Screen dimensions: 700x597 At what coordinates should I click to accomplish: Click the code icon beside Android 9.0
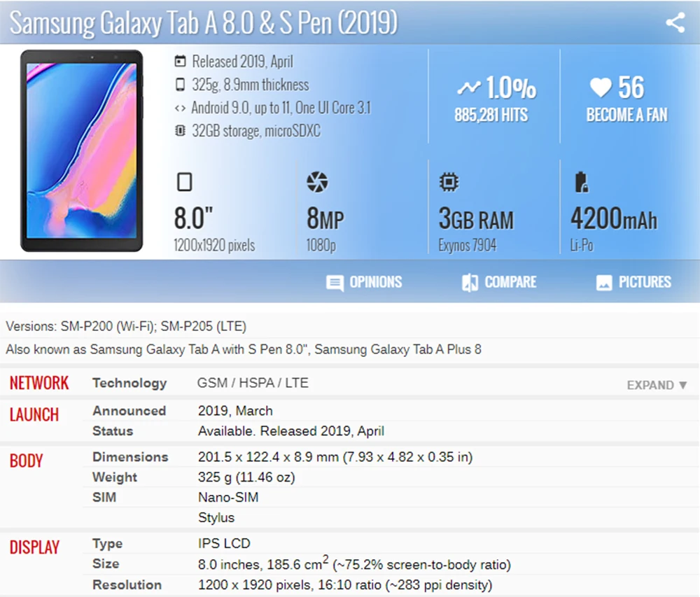coord(180,108)
